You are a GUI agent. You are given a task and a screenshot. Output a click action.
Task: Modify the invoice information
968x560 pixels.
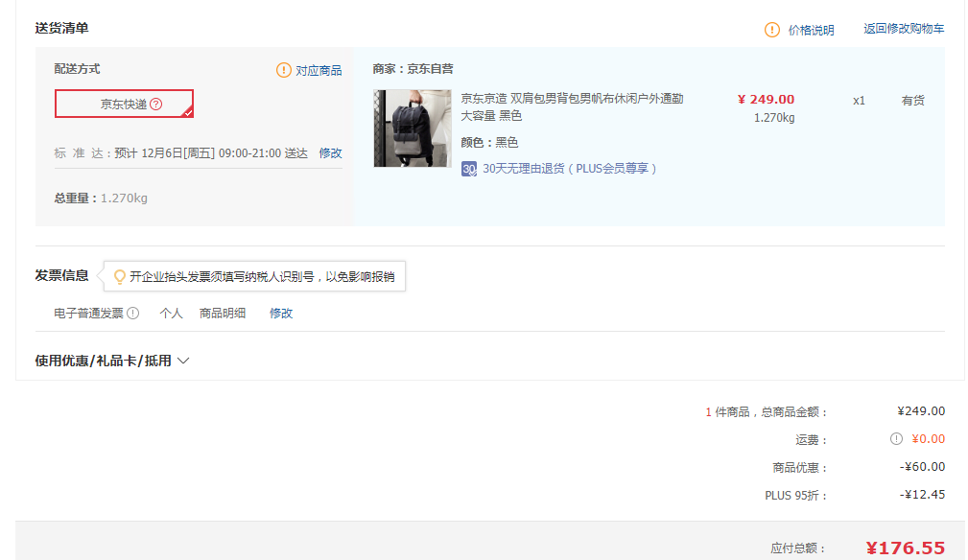pos(281,314)
